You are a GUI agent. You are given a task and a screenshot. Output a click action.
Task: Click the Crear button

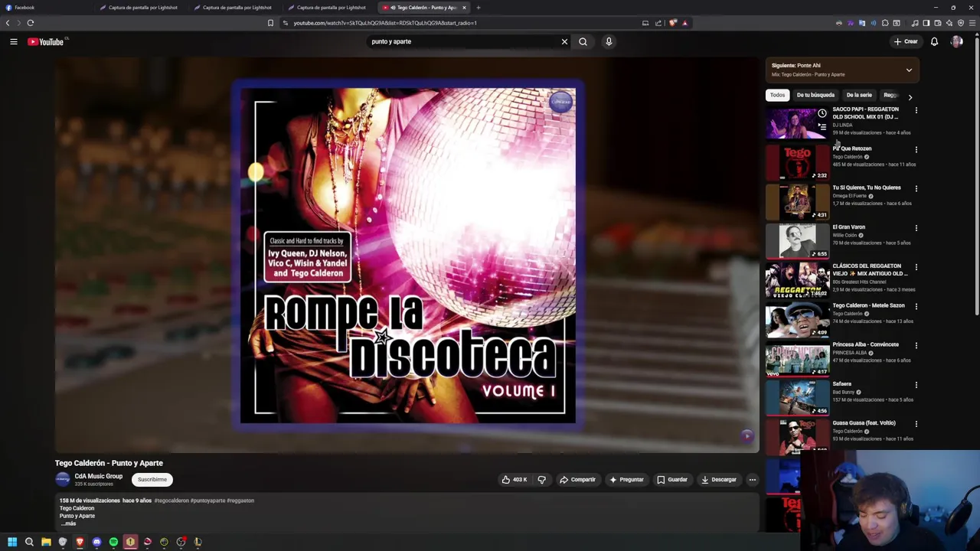coord(906,41)
